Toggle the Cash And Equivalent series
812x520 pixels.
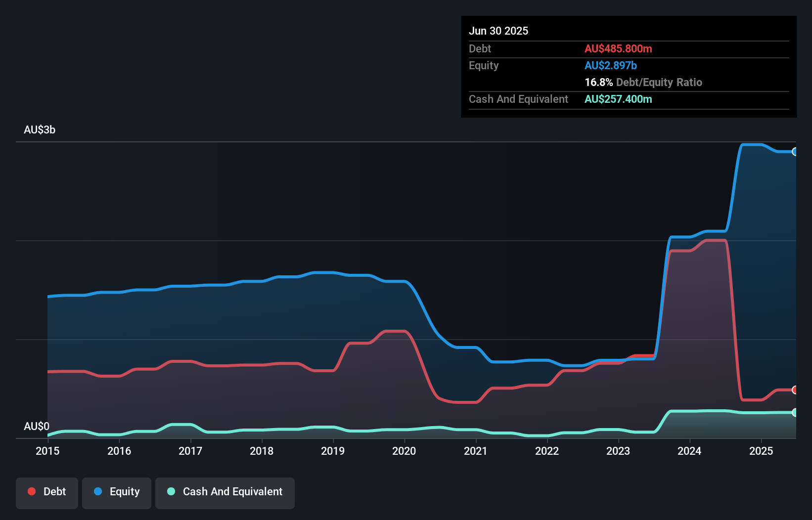tap(225, 492)
